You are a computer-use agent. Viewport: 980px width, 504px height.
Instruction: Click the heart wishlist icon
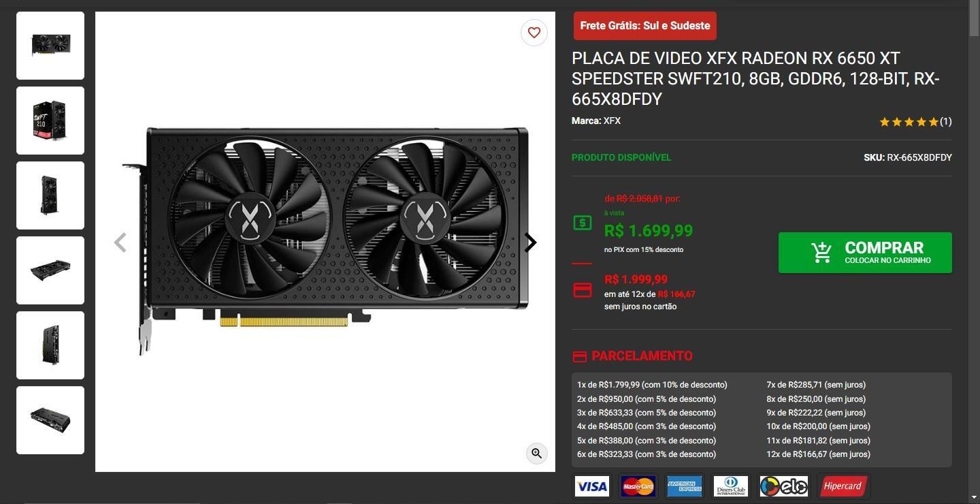pos(534,32)
